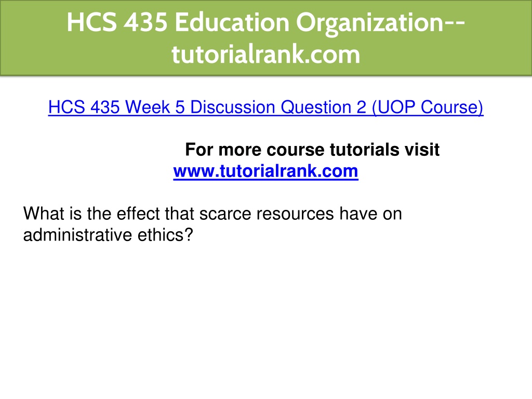Visit the www.tutorialrank.com hyperlink

pyautogui.click(x=265, y=171)
